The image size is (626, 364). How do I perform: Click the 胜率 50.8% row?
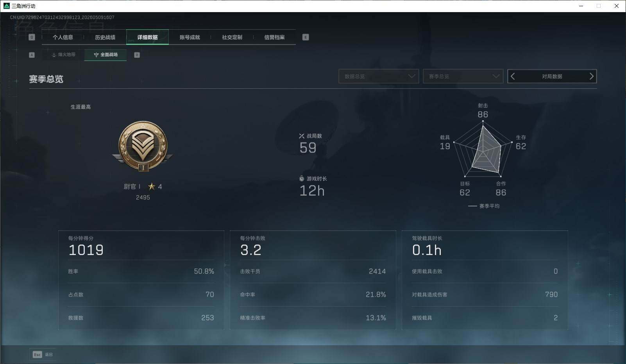click(141, 271)
